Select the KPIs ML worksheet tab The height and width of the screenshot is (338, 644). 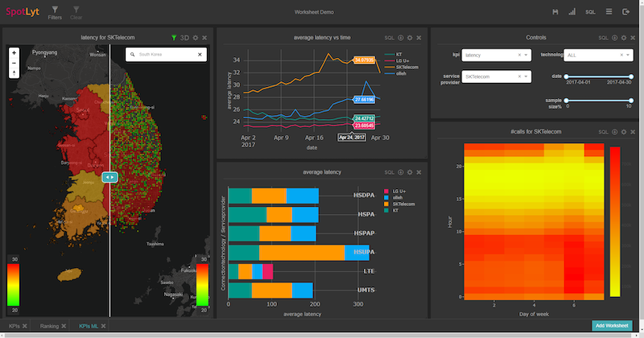tap(89, 326)
